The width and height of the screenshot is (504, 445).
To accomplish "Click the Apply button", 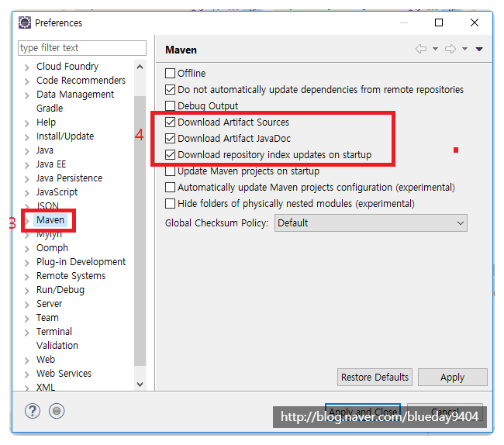I will click(453, 378).
